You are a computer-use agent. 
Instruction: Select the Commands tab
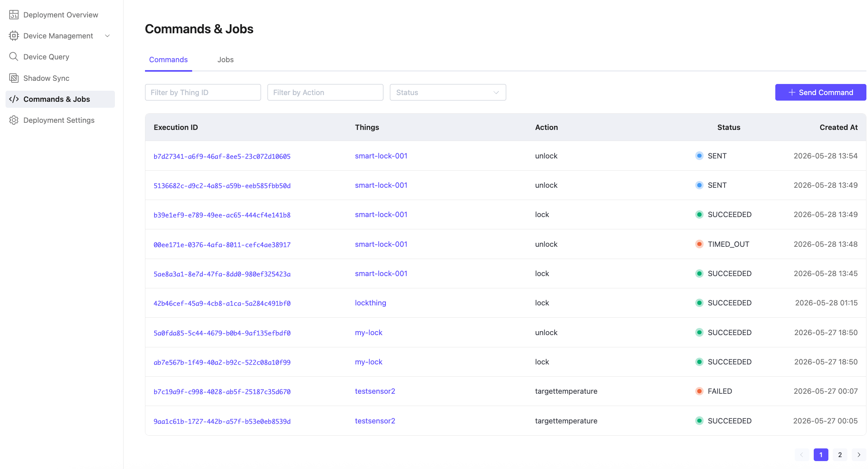click(x=168, y=59)
